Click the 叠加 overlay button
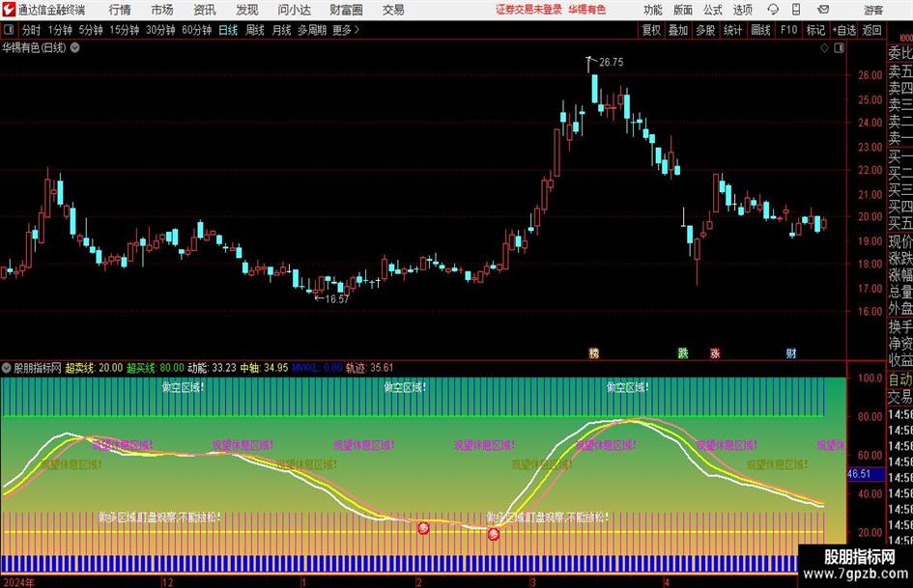The height and width of the screenshot is (588, 913). (678, 30)
